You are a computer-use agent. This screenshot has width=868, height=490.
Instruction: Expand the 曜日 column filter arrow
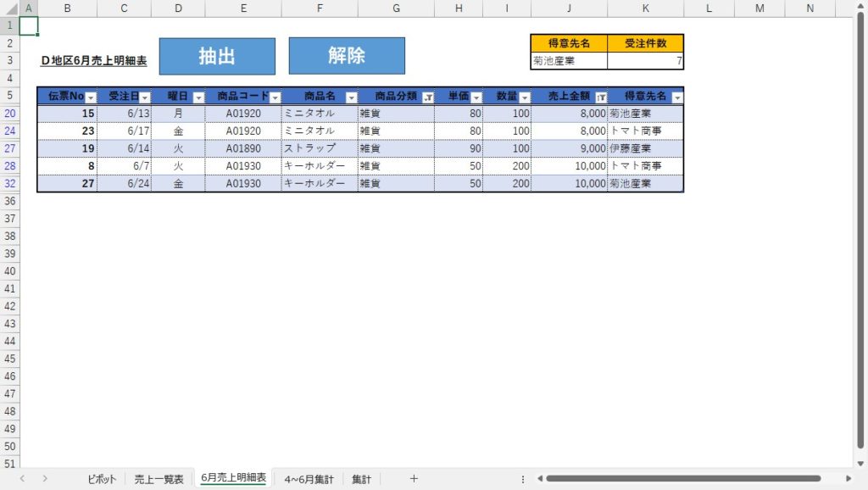(198, 97)
